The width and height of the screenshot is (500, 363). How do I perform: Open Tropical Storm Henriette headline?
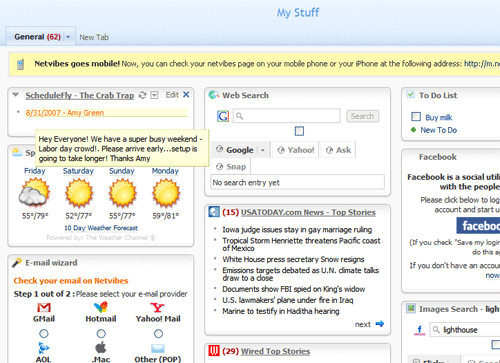301,244
